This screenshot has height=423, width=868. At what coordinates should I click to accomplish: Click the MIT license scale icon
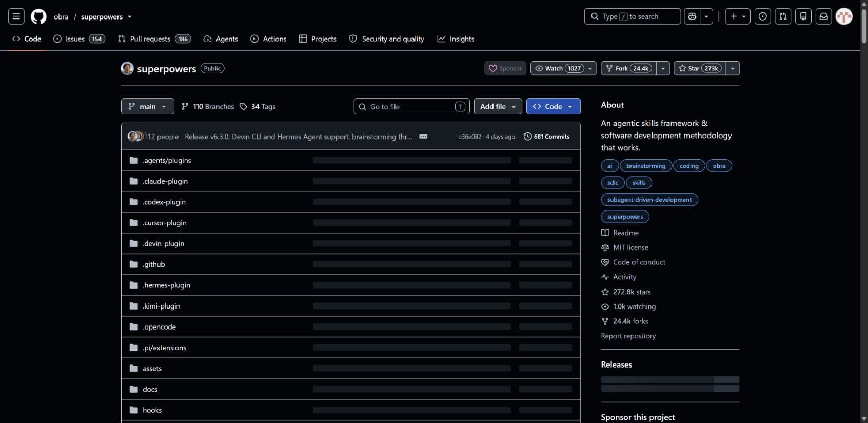pyautogui.click(x=605, y=247)
